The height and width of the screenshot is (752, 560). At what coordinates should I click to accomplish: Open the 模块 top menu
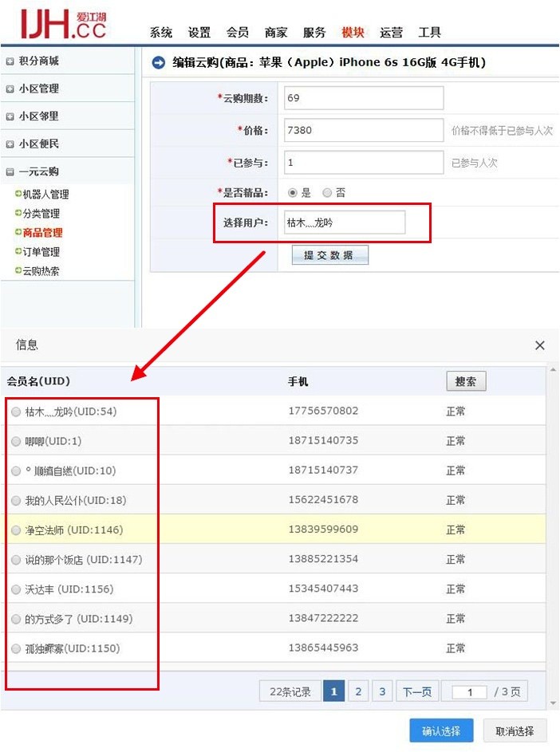353,33
